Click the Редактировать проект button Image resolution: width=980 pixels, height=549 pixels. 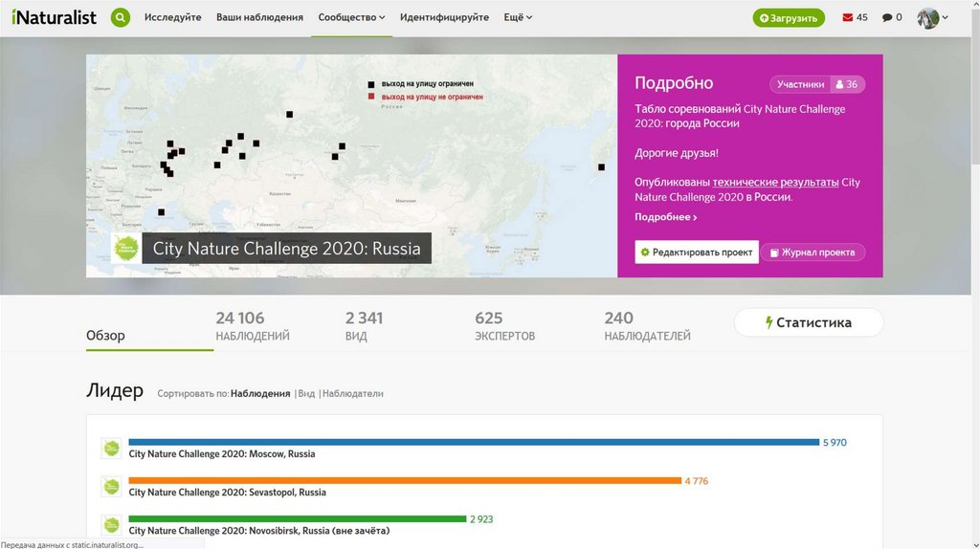click(x=697, y=252)
